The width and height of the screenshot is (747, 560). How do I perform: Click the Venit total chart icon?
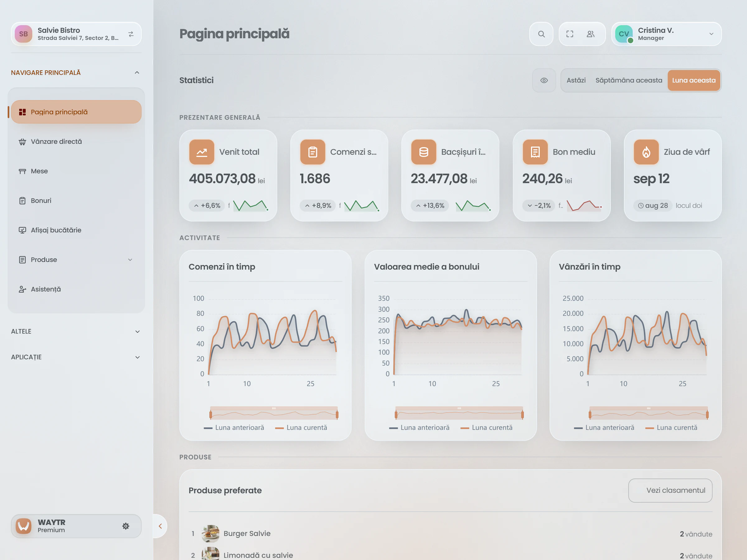click(202, 152)
